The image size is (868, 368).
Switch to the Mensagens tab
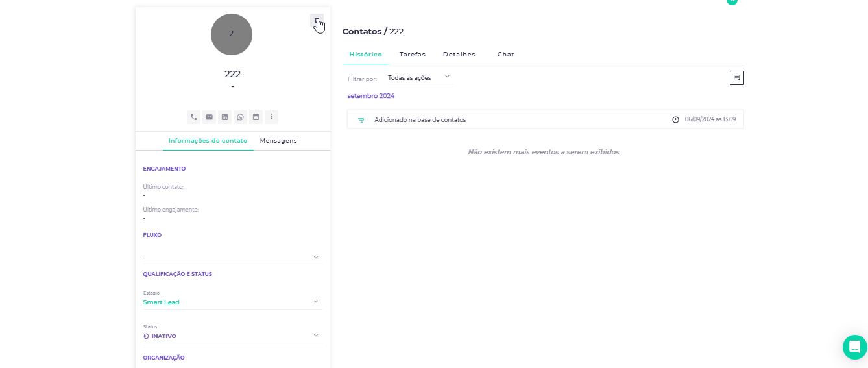coord(278,141)
